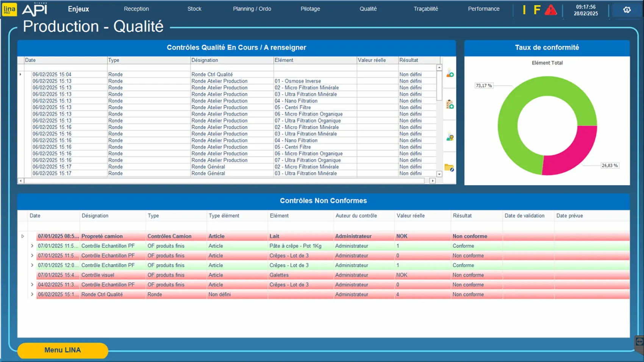Open the Traçabilité menu
The width and height of the screenshot is (644, 362).
(425, 9)
